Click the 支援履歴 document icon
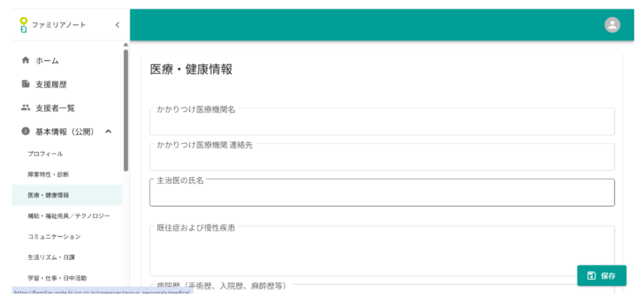Screen dimensions: 644x300 26,84
